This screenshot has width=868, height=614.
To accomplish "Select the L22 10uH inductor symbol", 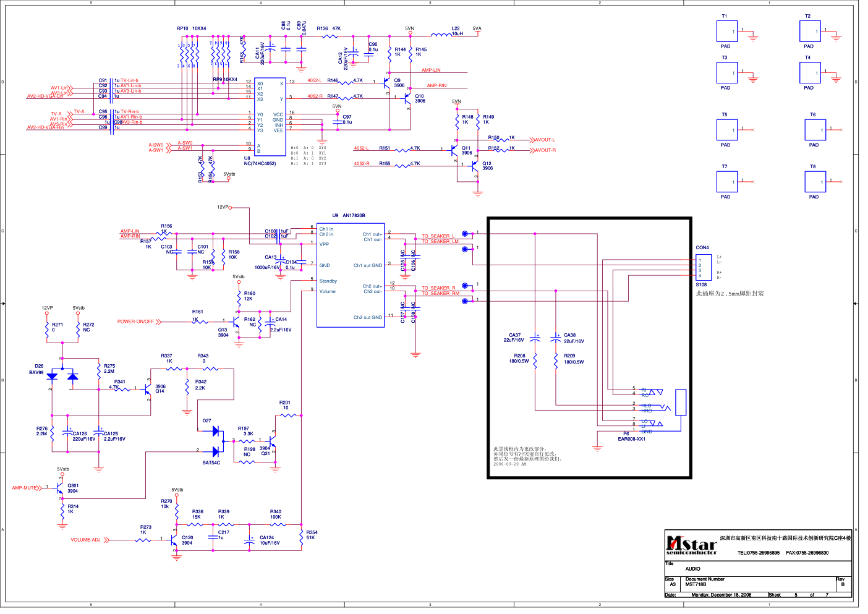I will coord(441,35).
